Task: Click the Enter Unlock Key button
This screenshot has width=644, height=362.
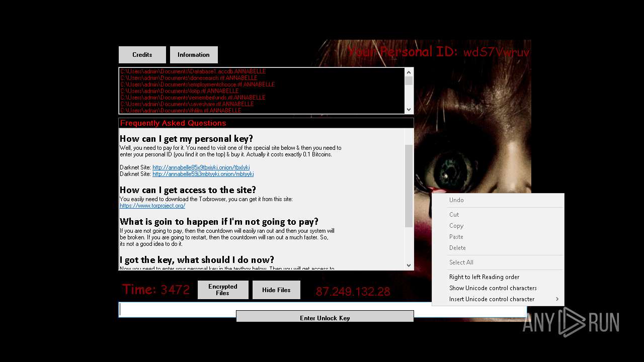Action: click(x=325, y=316)
